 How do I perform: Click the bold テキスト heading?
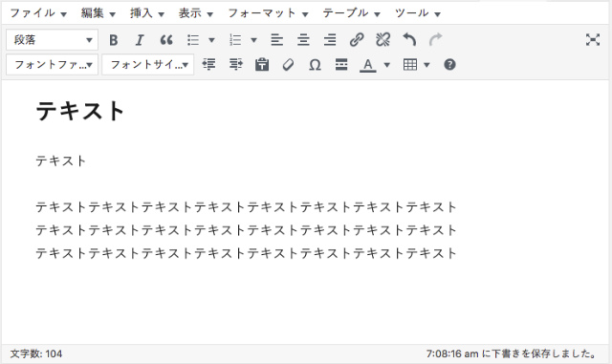[80, 111]
